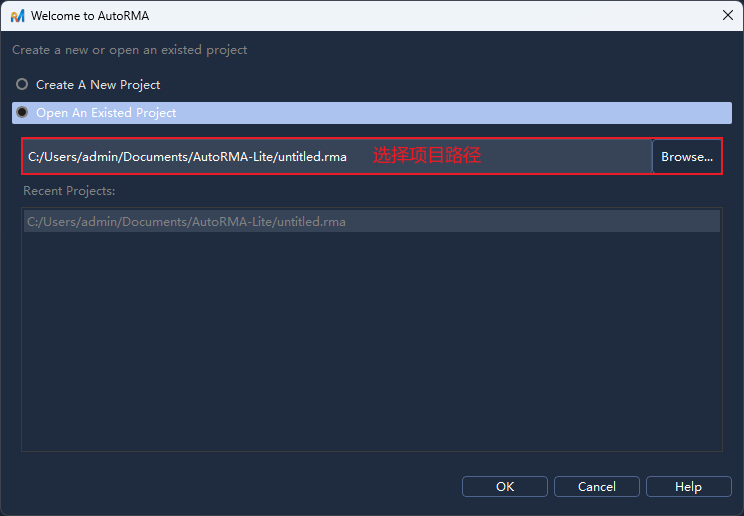Click the AutoRMA logo in title bar

(x=17, y=16)
